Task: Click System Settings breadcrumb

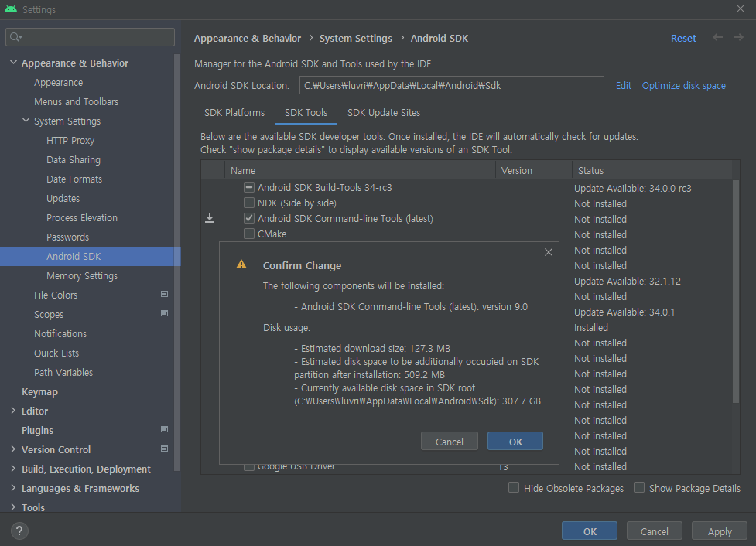Action: [x=356, y=38]
